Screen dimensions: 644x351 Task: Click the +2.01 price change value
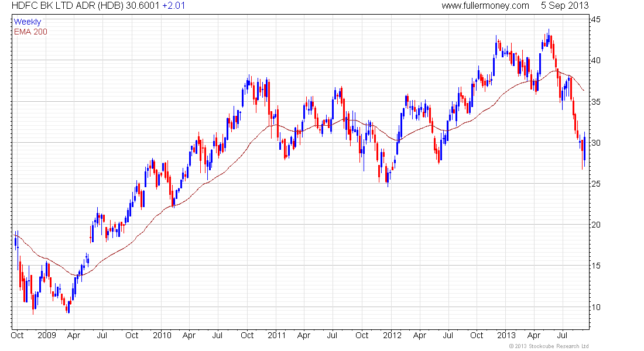click(x=173, y=6)
